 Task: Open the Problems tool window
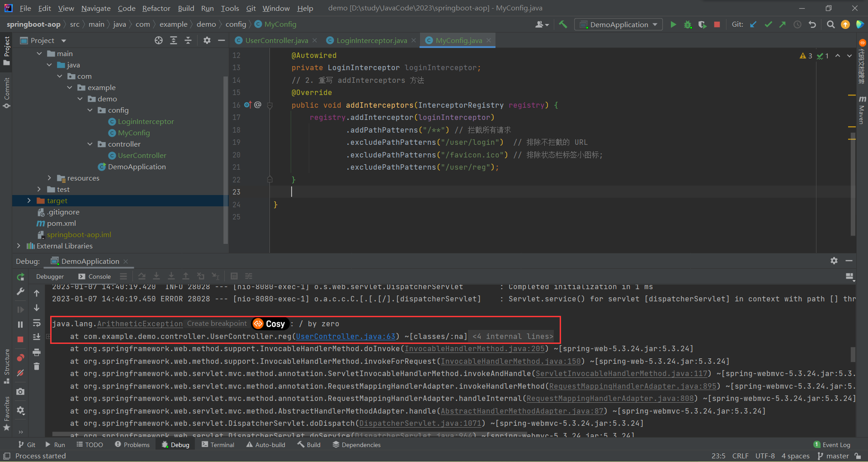[x=132, y=445]
